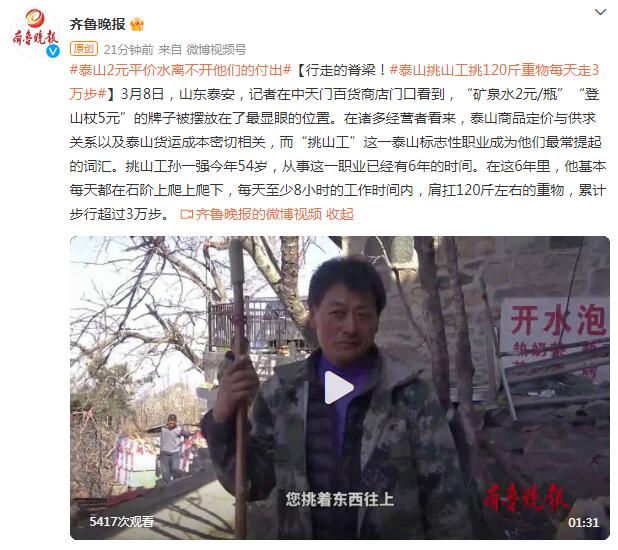This screenshot has height=550, width=618.
Task: Open the 齐鲁晚报 account name link
Action: point(98,24)
